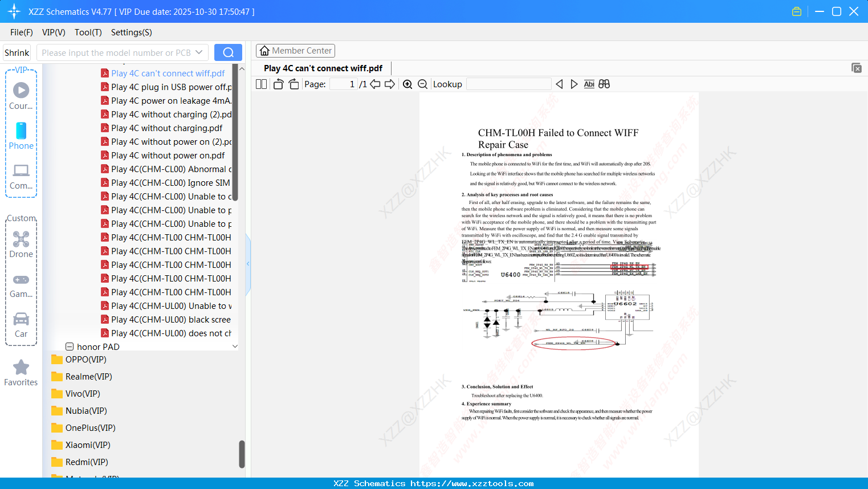Click the outer tree panel scrollbar thumb
The width and height of the screenshot is (868, 489).
coord(242,454)
